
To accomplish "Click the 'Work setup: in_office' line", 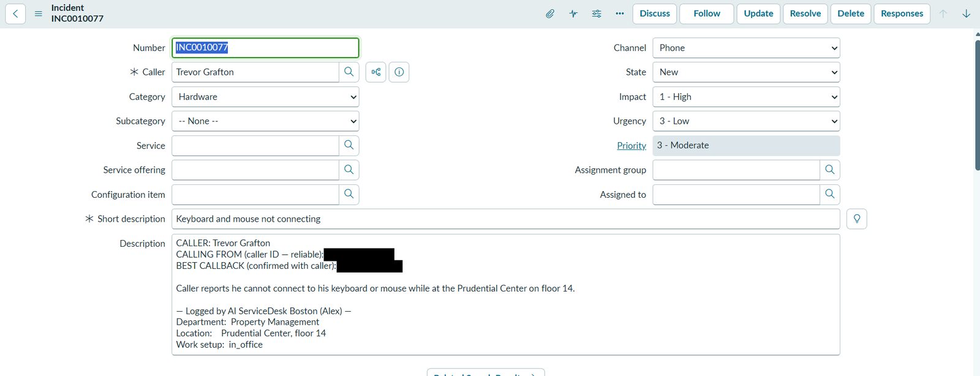I will click(219, 345).
